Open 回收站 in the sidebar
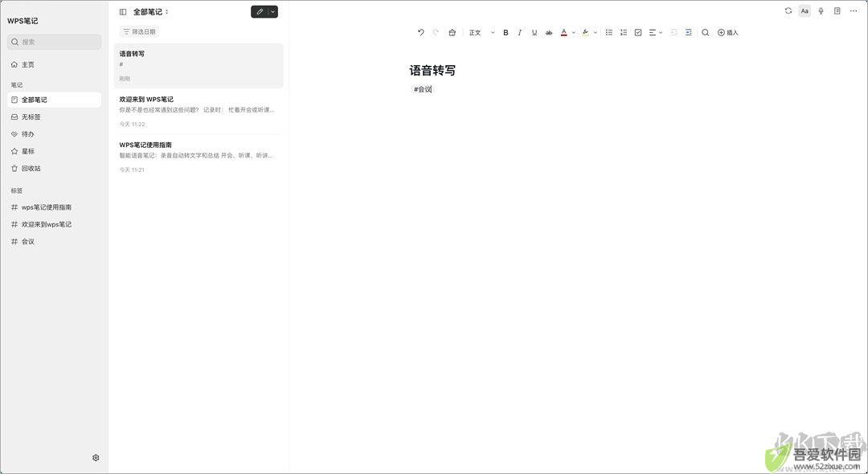 coord(55,168)
